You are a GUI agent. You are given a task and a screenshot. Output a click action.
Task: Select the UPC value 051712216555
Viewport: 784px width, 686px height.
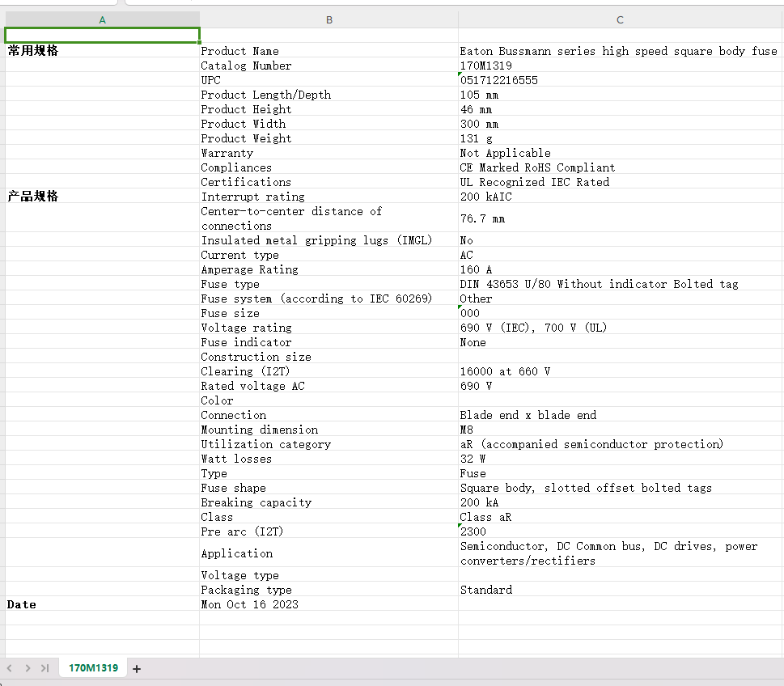(621, 80)
